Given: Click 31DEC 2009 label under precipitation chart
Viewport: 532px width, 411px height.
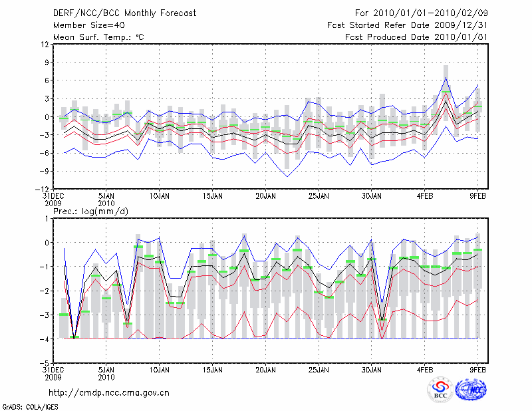Looking at the screenshot, I should click(x=54, y=372).
